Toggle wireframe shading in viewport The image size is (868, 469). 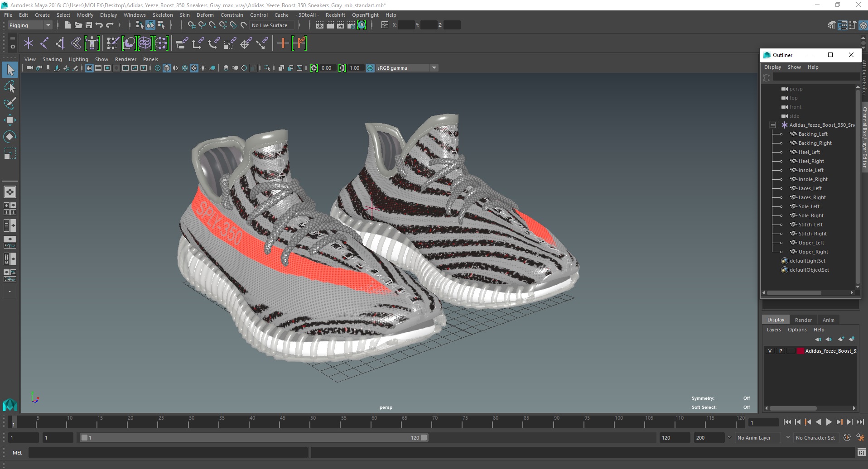click(x=158, y=68)
